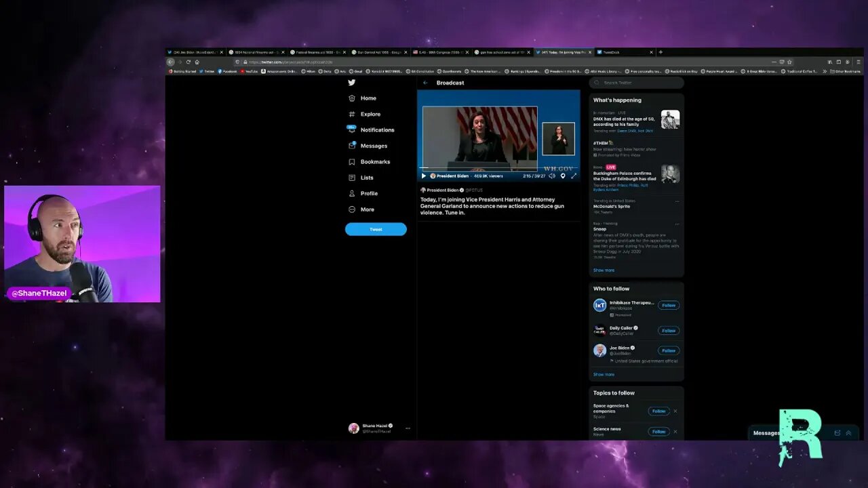Dismiss Space agencies & companies topic
The width and height of the screenshot is (868, 488).
pyautogui.click(x=675, y=411)
